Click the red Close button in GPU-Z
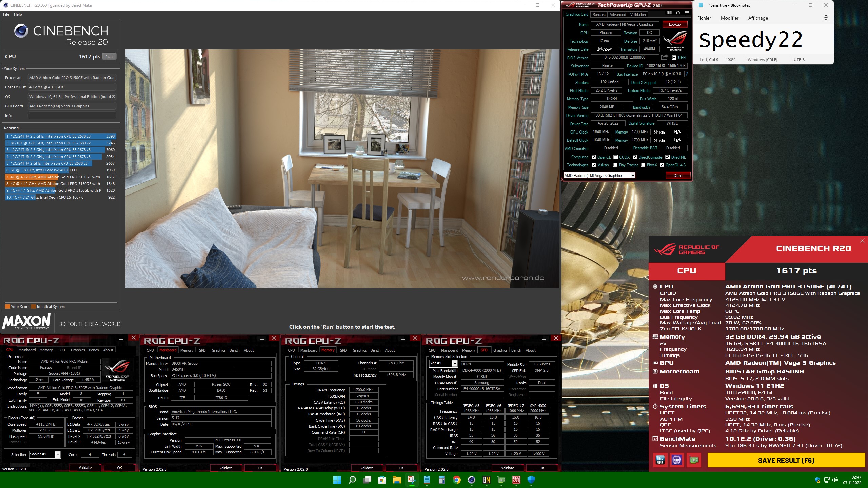Viewport: 868px width, 488px height. pyautogui.click(x=678, y=175)
